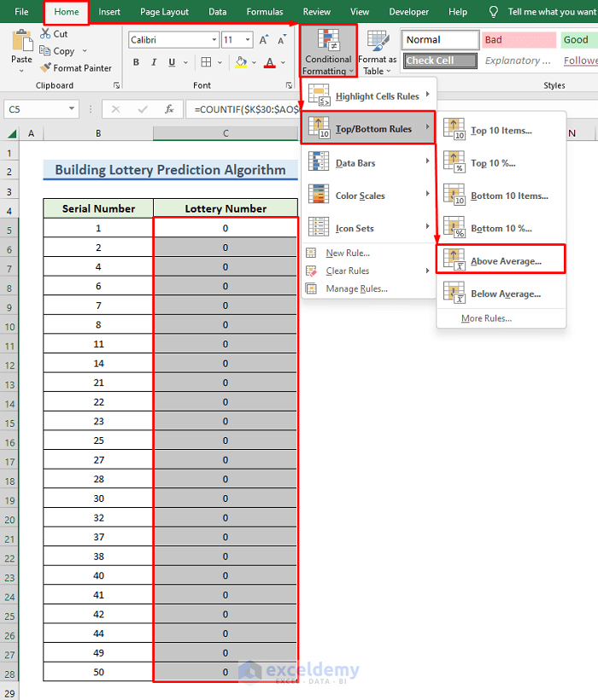Increase font size with the larger A icon
Screen dimensions: 598x700
(x=264, y=40)
